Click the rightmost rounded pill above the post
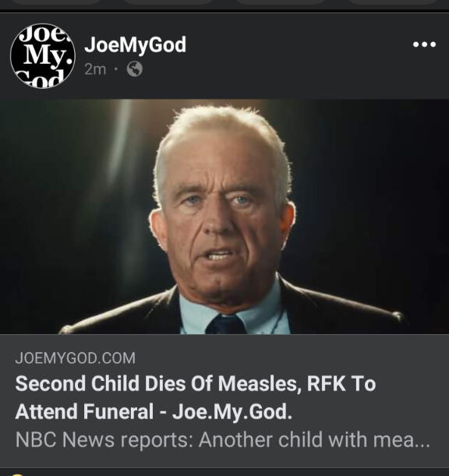This screenshot has height=476, width=449. coord(393,2)
